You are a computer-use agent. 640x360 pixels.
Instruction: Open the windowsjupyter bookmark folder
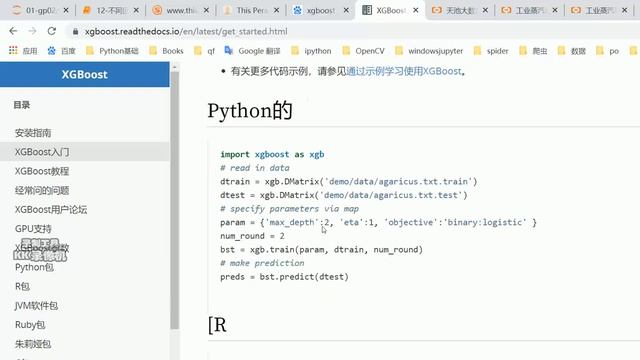[429, 51]
